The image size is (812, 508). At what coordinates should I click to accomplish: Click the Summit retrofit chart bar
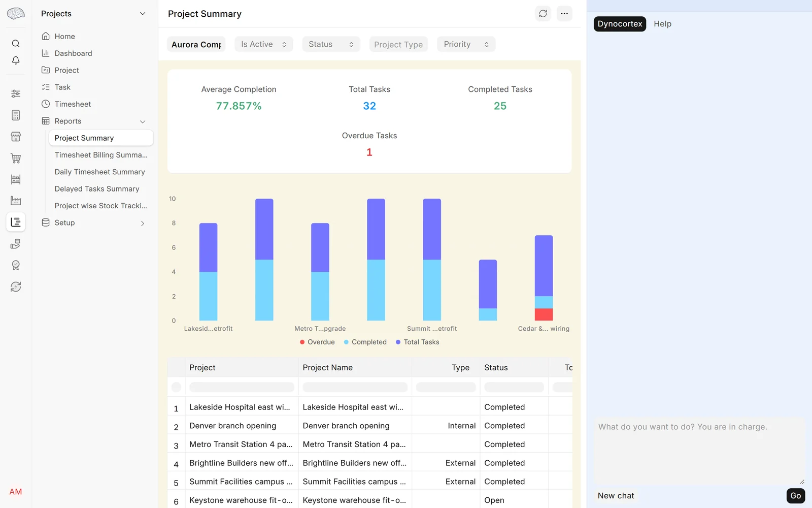(x=432, y=260)
